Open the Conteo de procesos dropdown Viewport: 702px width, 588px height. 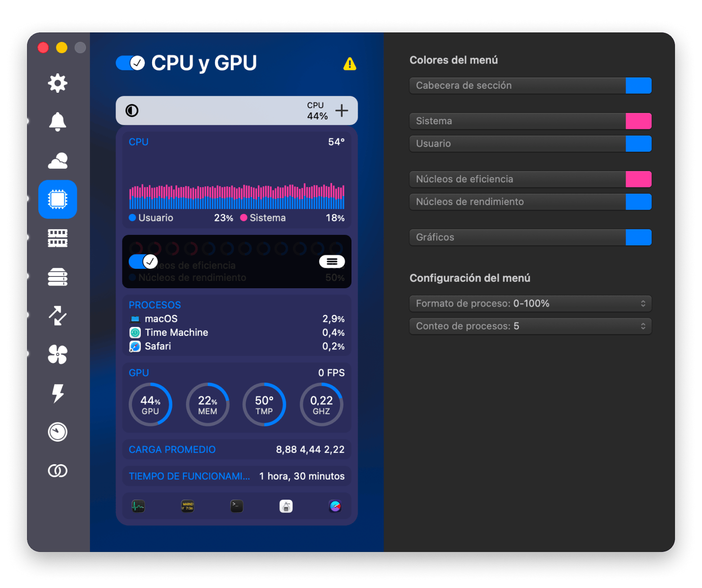point(531,326)
